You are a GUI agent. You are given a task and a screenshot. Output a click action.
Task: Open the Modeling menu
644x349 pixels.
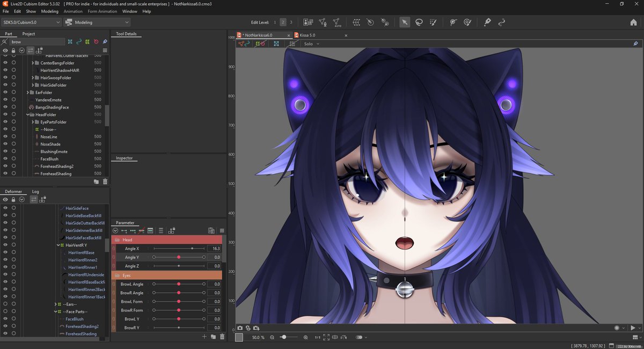pyautogui.click(x=50, y=11)
